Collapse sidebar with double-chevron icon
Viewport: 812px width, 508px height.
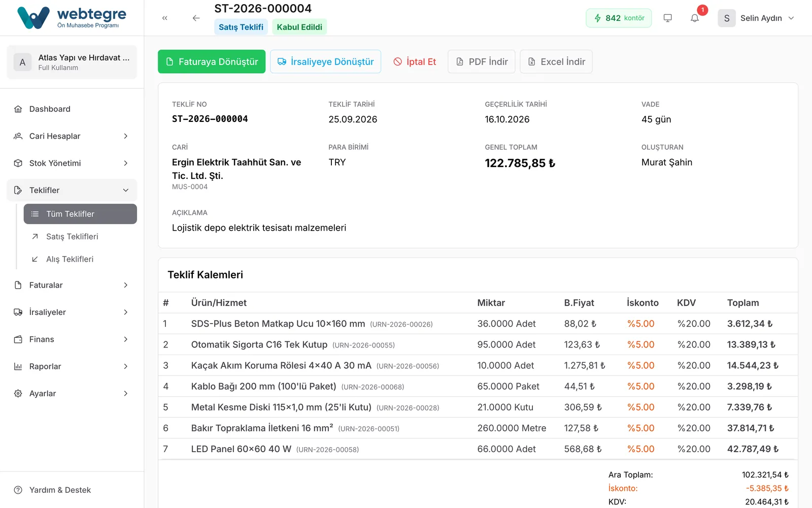click(165, 18)
